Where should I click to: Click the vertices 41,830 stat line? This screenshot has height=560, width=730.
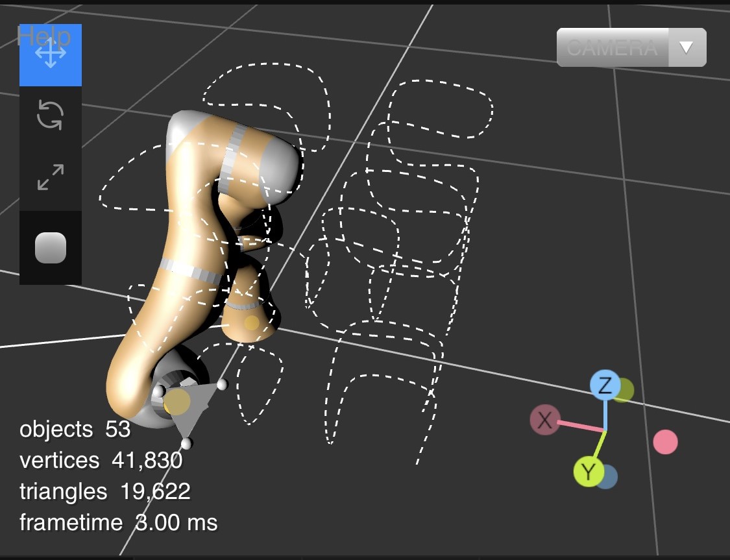[x=101, y=460]
